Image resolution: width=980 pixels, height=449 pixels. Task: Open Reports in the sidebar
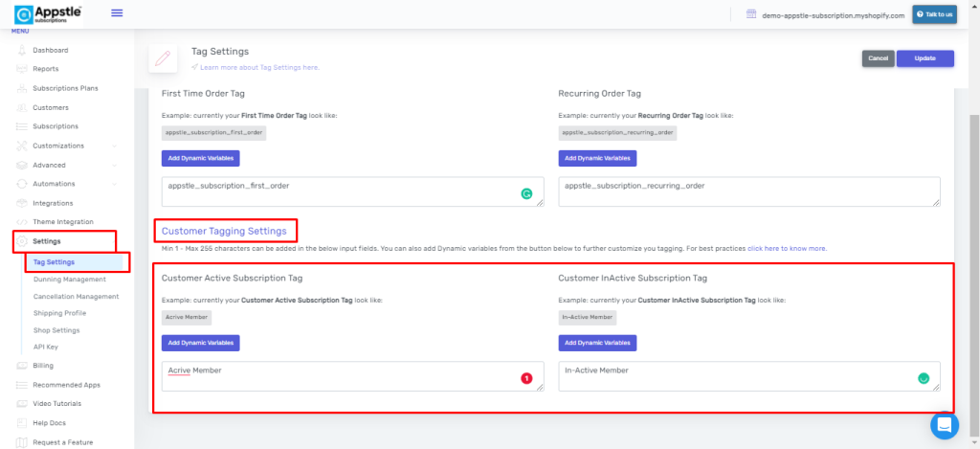click(46, 69)
